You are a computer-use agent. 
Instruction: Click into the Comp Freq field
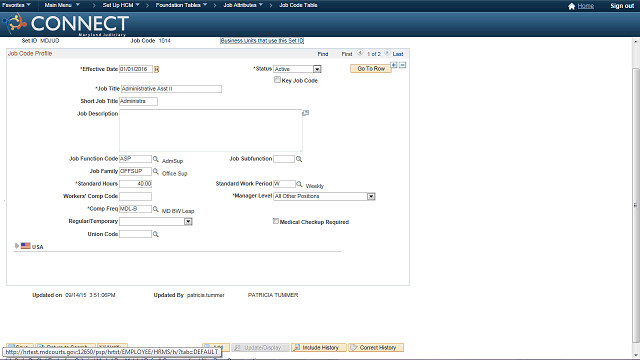135,209
